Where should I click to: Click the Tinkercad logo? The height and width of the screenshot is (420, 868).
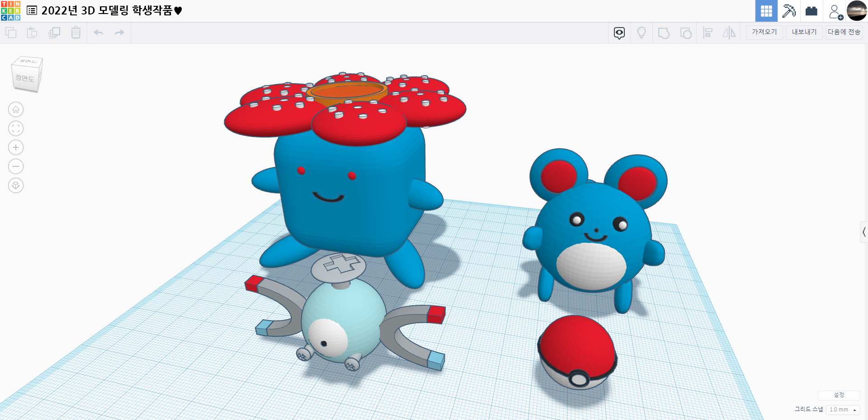point(11,11)
